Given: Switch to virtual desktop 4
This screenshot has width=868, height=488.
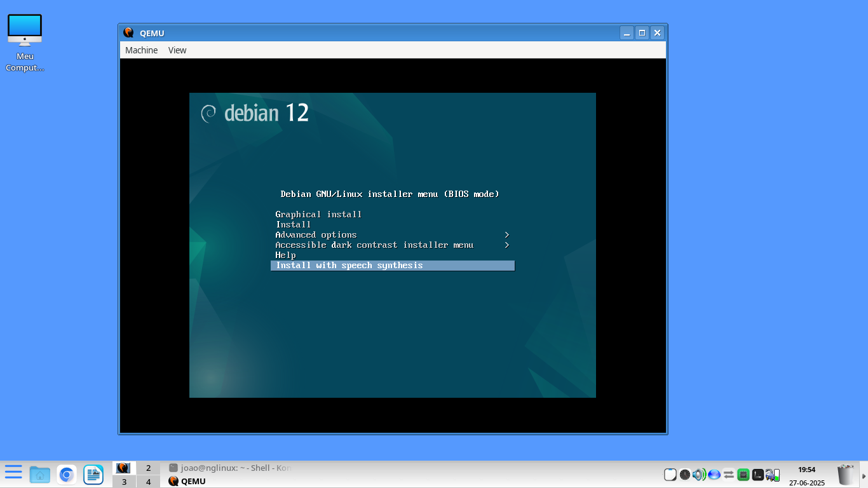Looking at the screenshot, I should [x=149, y=482].
